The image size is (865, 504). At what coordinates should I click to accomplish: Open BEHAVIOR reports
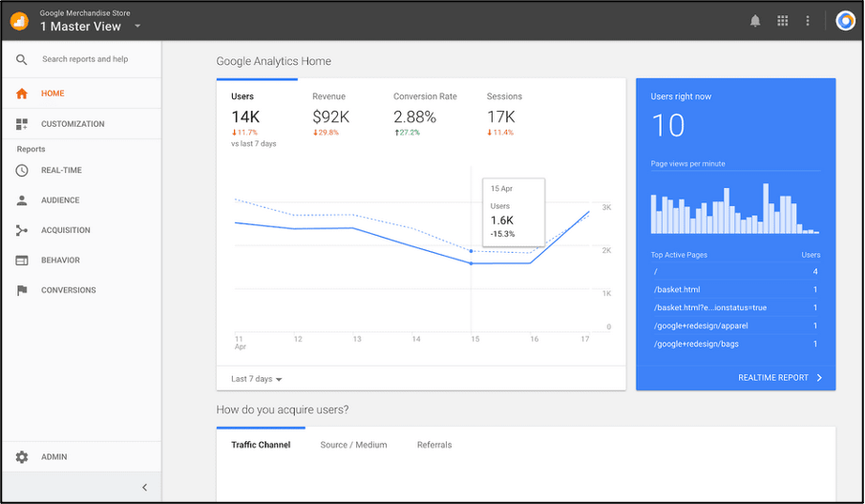[60, 261]
